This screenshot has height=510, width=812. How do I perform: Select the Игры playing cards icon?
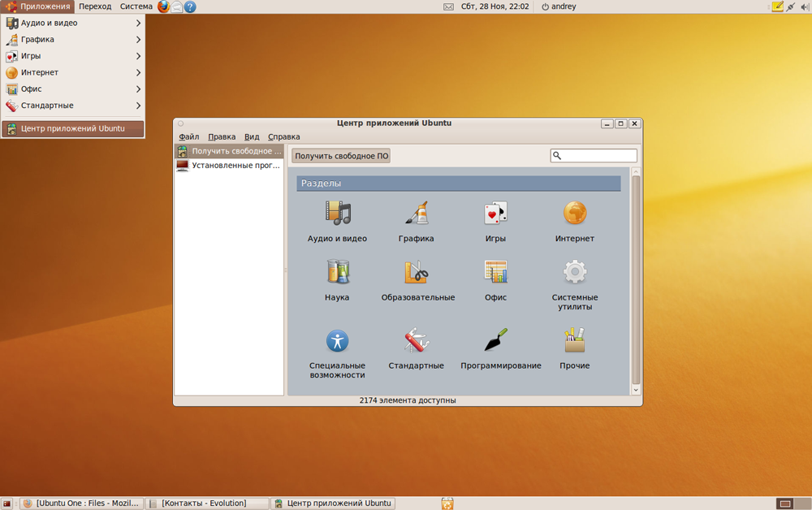495,214
